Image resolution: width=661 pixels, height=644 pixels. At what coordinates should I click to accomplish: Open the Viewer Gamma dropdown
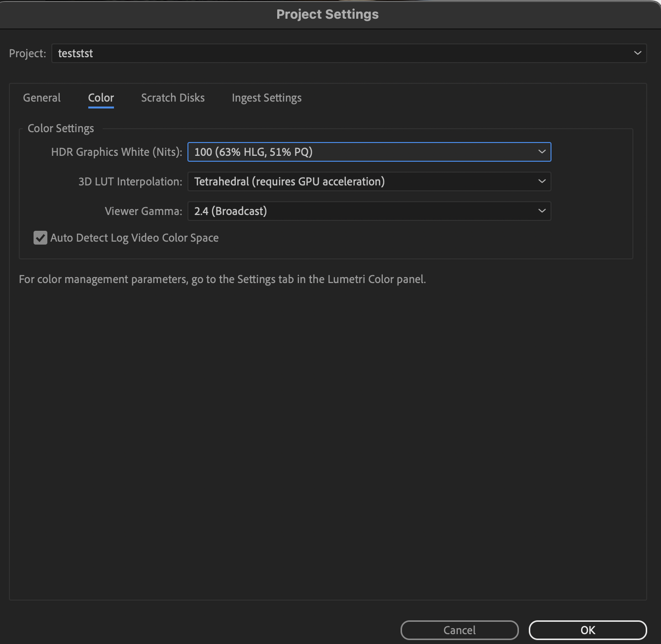click(369, 211)
